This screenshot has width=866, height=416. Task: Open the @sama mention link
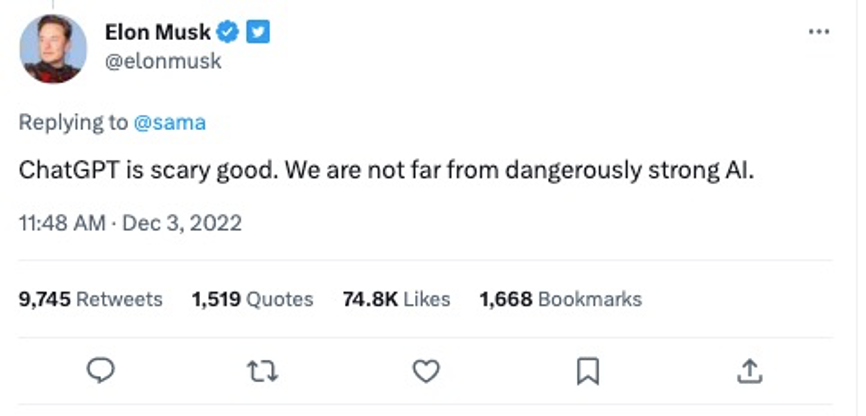pyautogui.click(x=169, y=123)
